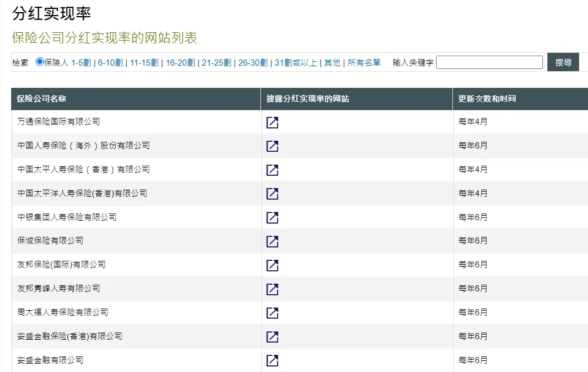Select the 友邦保险(国际)有限公司 name
The width and height of the screenshot is (588, 372).
pos(61,265)
